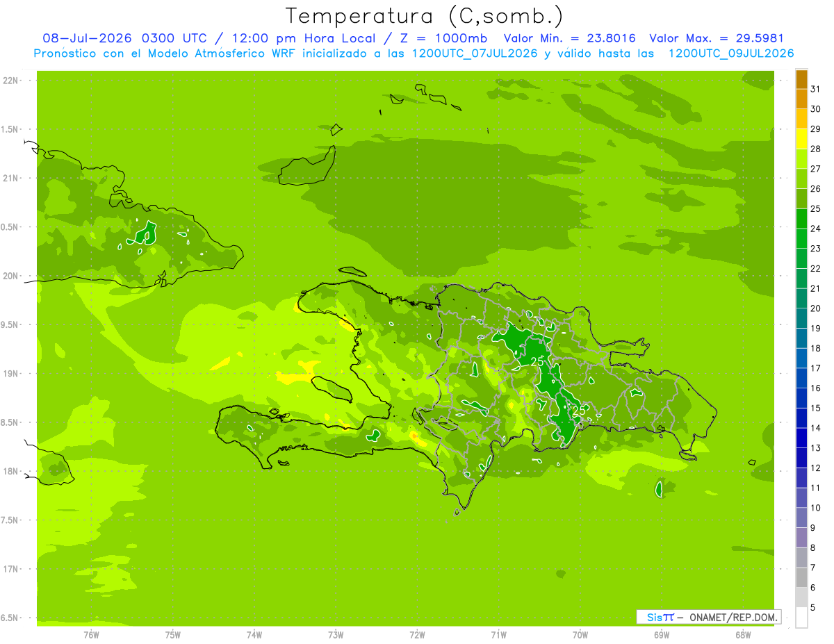Viewport: 834px width, 644px height.
Task: Click the colorbar label "5"
Action: tap(813, 608)
